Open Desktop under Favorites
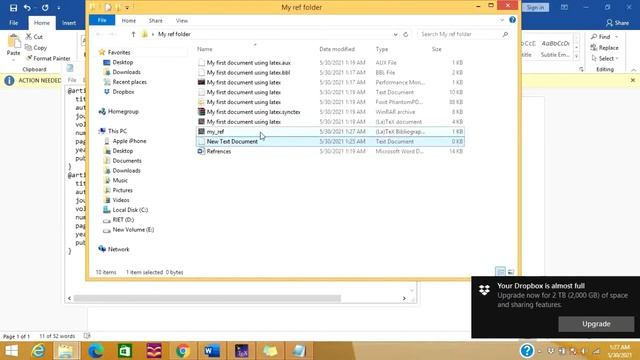The width and height of the screenshot is (640, 360). (122, 62)
